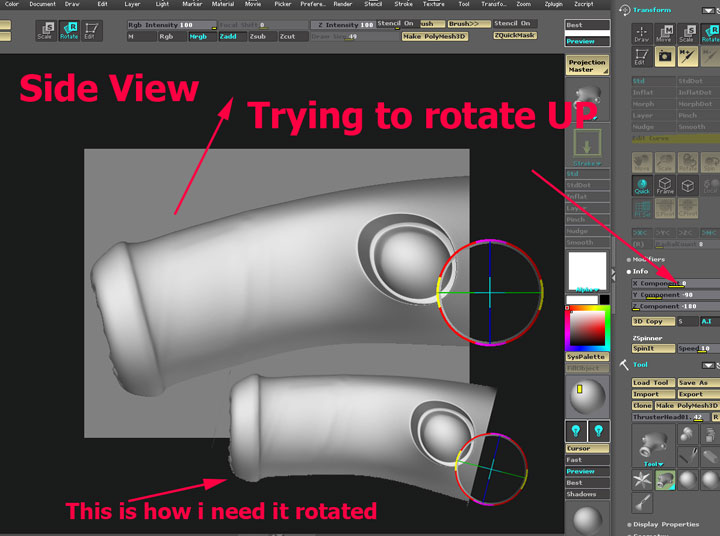
Task: Click the Projection Master button
Action: [x=587, y=66]
